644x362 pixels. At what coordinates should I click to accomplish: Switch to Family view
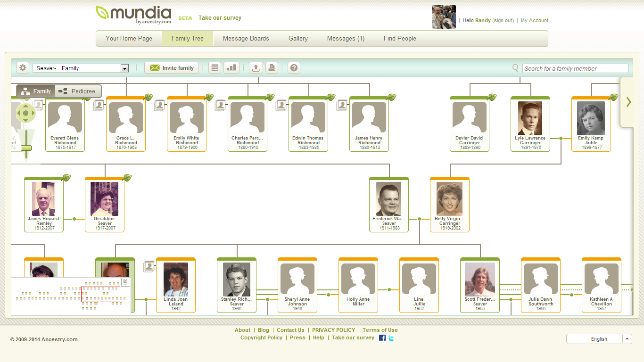tap(35, 91)
